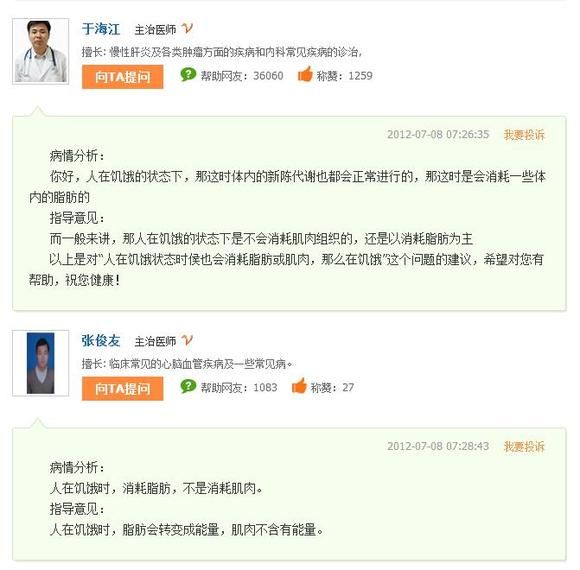Screen dimensions: 580x570
Task: Click 张俊友's doctor profile photo
Action: pos(41,363)
